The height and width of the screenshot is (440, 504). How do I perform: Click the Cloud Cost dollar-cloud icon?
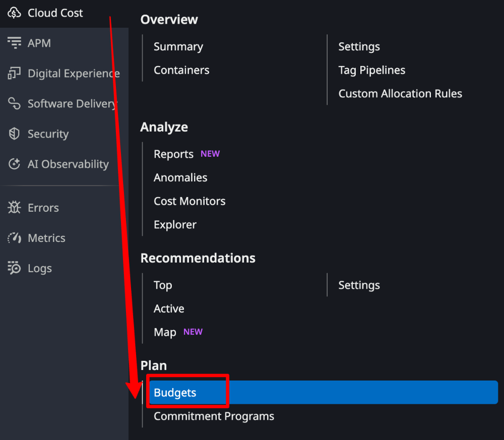point(14,13)
